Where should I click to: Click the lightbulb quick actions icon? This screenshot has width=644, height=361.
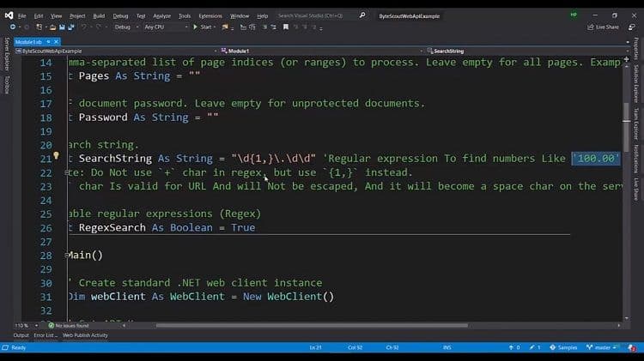coord(56,157)
